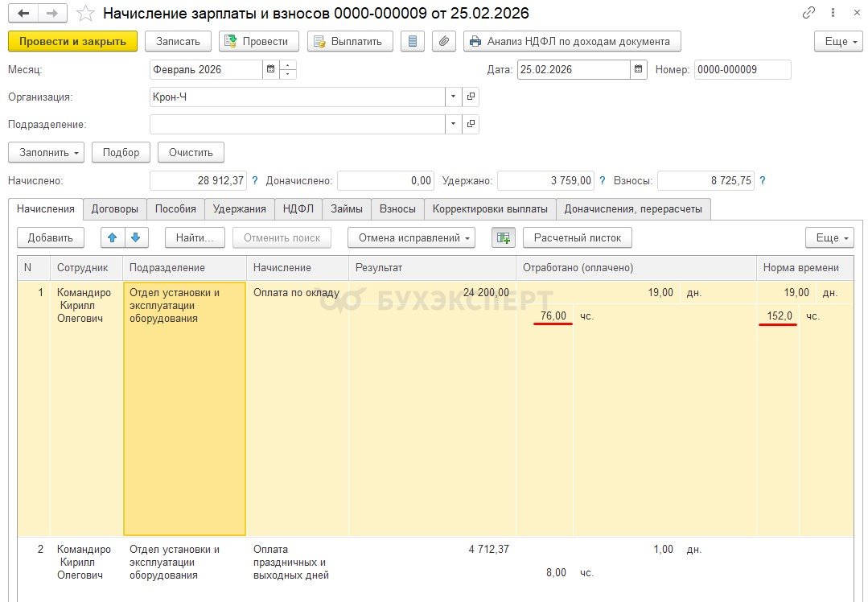
Task: Open the document postings report icon
Action: click(x=413, y=41)
